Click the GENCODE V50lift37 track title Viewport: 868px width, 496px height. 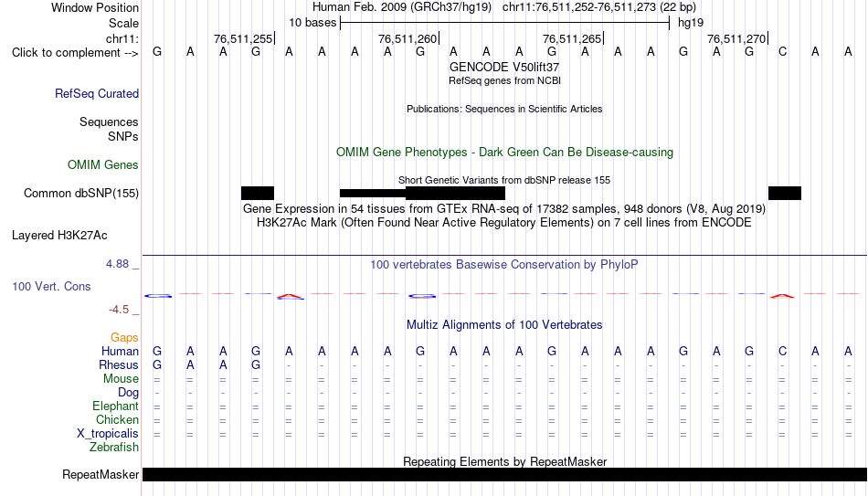click(504, 67)
